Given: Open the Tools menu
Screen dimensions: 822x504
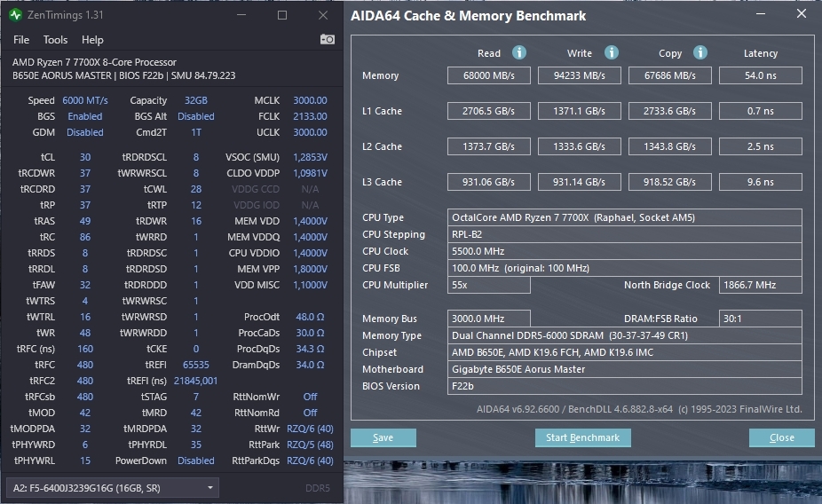Looking at the screenshot, I should (x=55, y=40).
